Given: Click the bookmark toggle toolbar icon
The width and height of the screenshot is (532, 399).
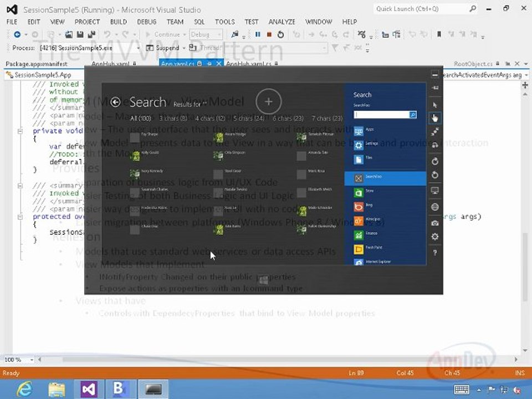Looking at the screenshot, I should [439, 34].
